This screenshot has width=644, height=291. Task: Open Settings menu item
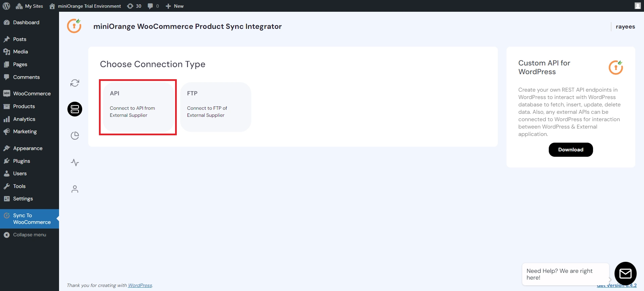30,199
